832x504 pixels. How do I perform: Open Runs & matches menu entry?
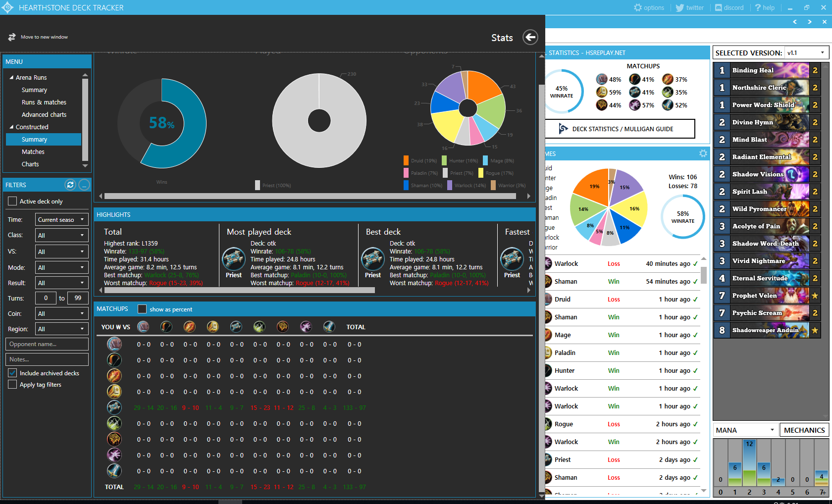click(44, 102)
